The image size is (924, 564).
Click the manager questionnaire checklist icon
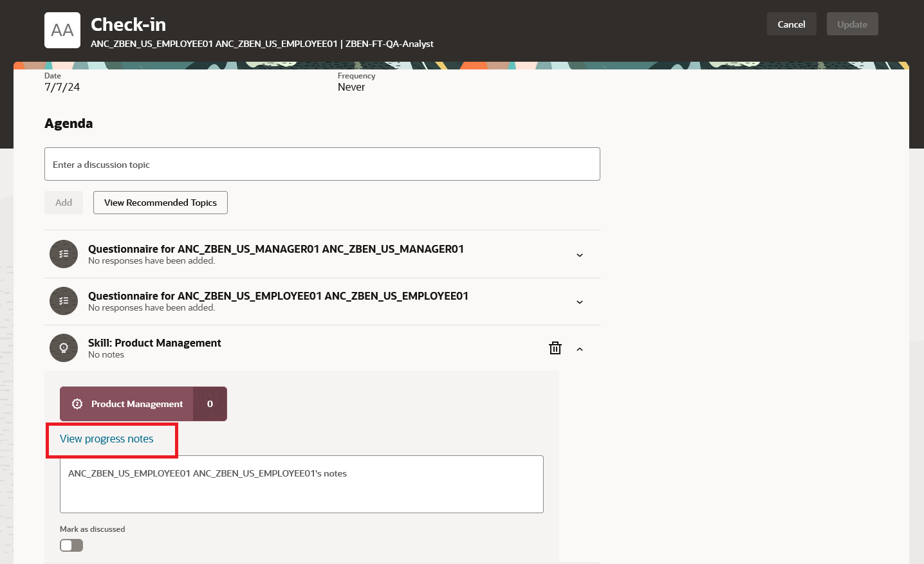[64, 254]
